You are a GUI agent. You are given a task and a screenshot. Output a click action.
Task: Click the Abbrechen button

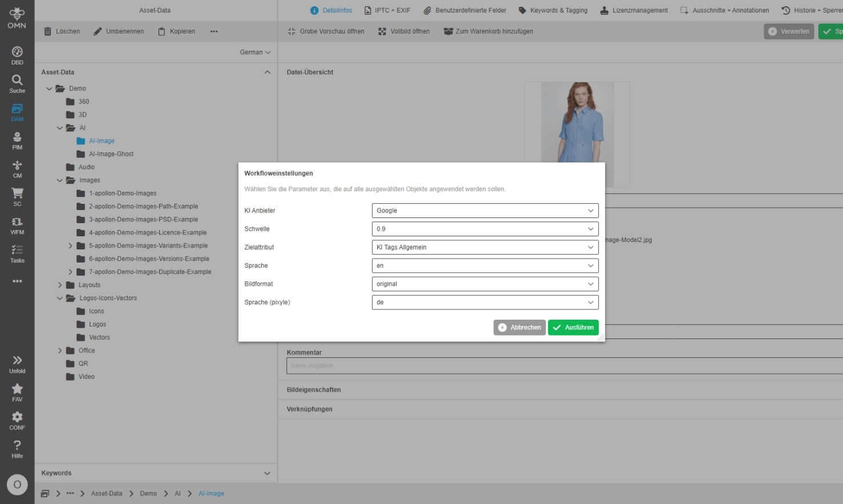[x=519, y=328]
